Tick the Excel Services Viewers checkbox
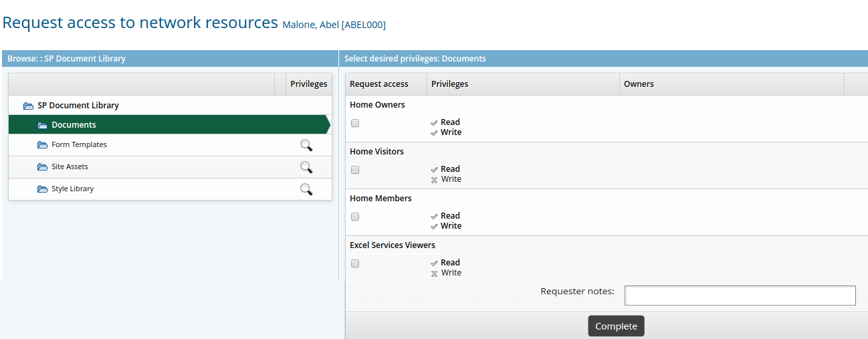The image size is (868, 339). point(355,263)
